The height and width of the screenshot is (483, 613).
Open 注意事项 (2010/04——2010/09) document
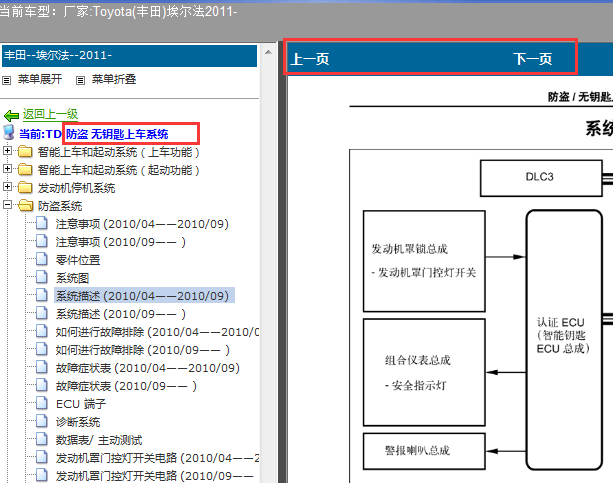click(x=142, y=224)
